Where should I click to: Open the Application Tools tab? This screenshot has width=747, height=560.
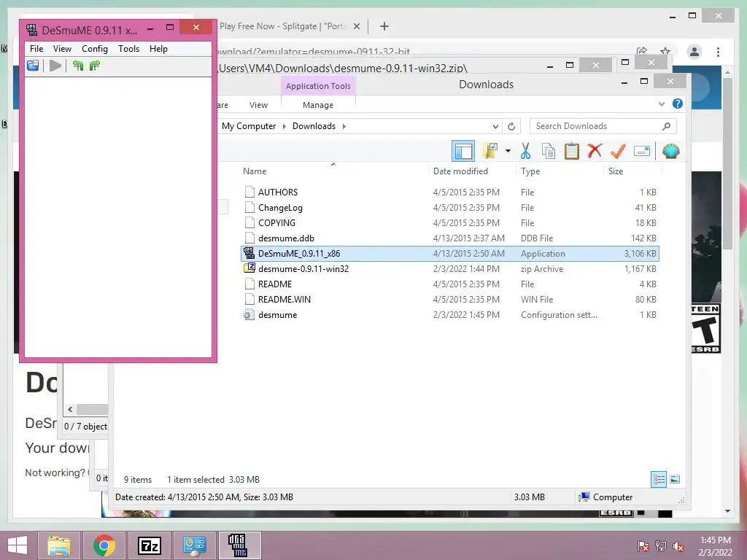(x=318, y=86)
